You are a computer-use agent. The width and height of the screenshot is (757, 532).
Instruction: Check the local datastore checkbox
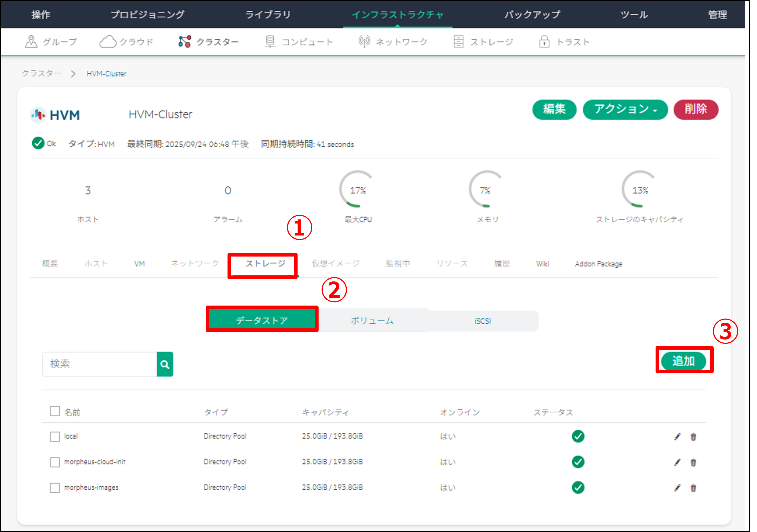tap(55, 436)
